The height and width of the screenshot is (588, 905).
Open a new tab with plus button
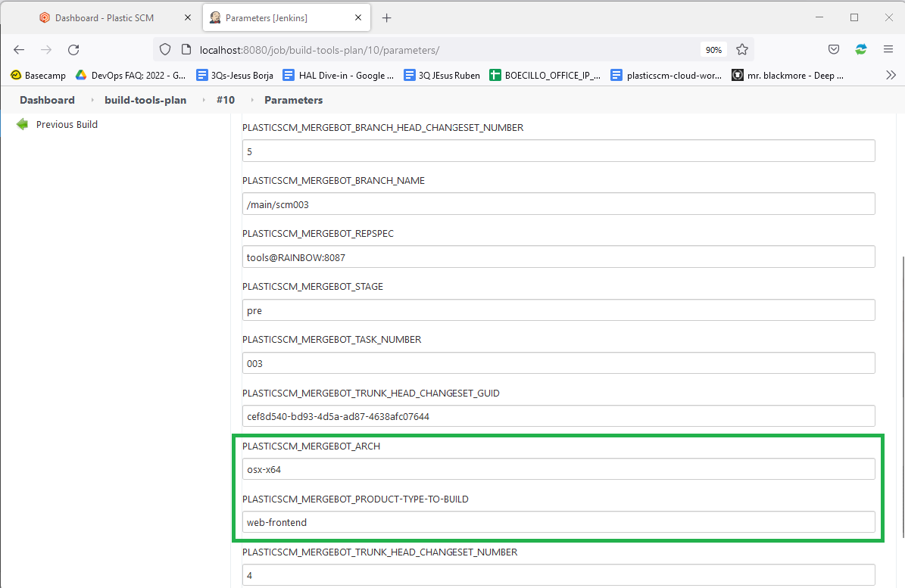(387, 17)
